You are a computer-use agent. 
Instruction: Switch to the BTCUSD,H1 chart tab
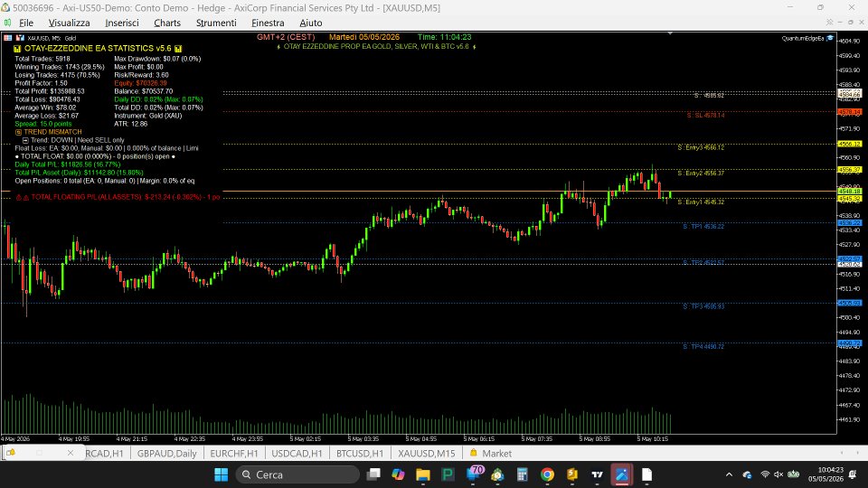coord(360,453)
